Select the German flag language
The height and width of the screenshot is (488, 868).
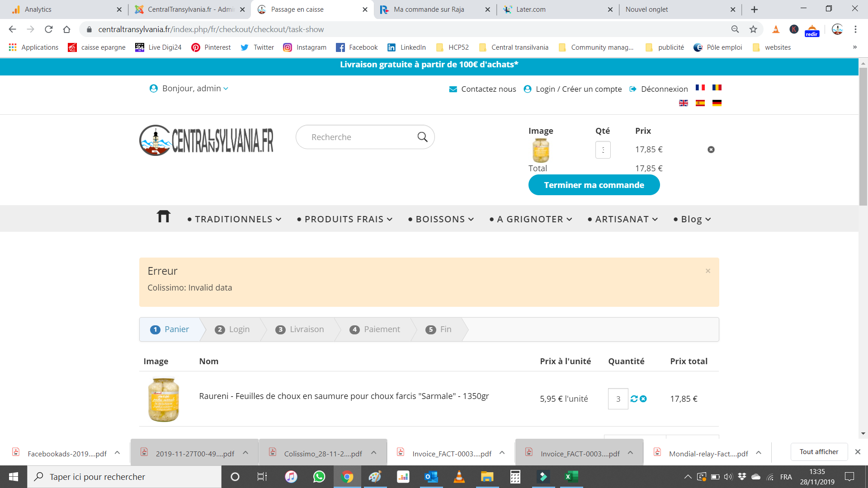tap(717, 103)
